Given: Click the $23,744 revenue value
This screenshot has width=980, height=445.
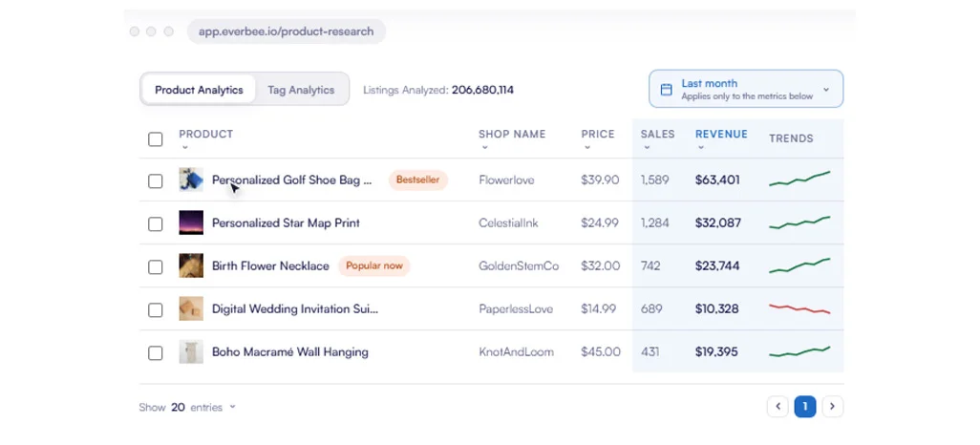Looking at the screenshot, I should (x=717, y=266).
